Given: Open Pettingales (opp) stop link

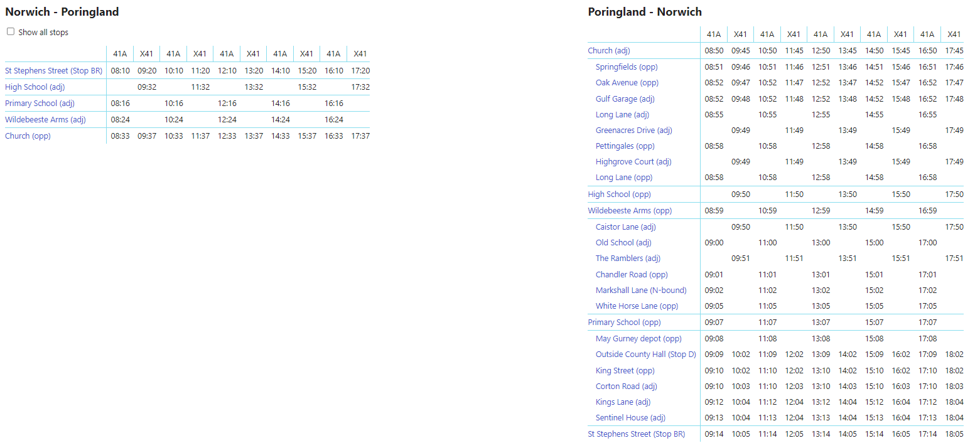Looking at the screenshot, I should point(625,146).
